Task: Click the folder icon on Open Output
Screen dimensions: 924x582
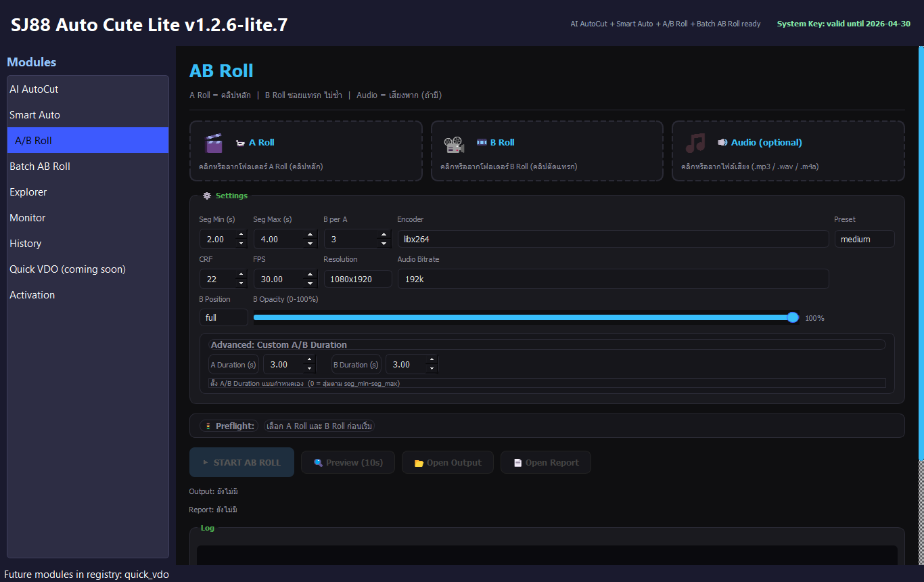Action: click(x=418, y=463)
